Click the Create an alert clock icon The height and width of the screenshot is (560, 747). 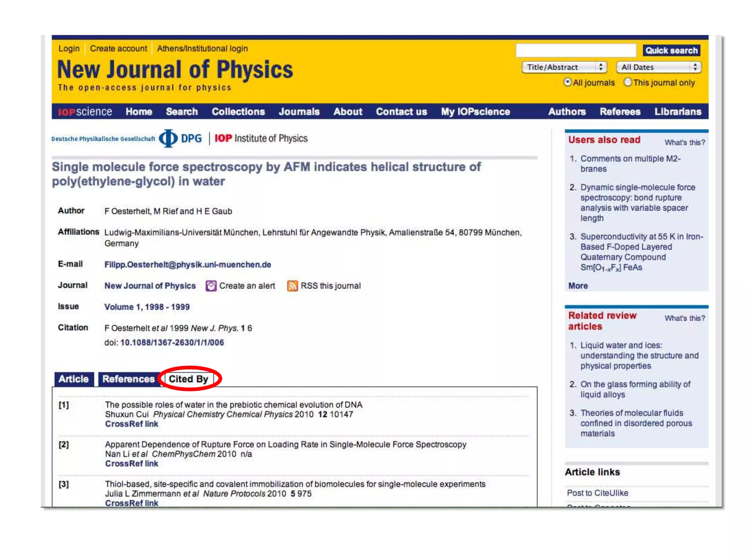click(211, 286)
